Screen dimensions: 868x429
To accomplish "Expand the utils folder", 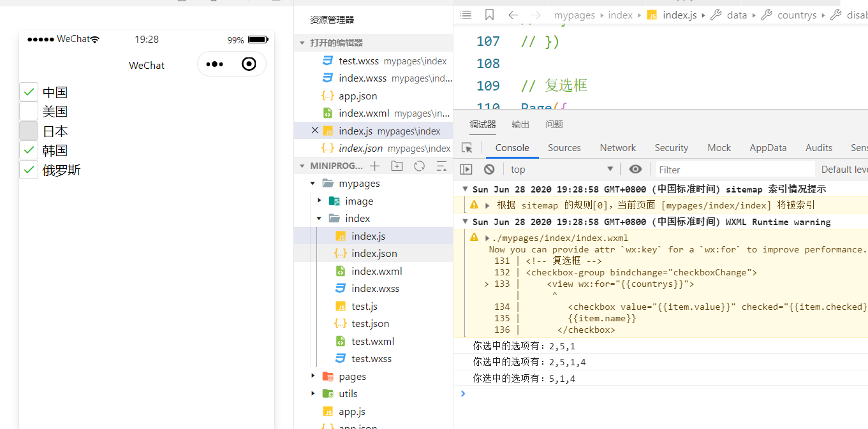I will [x=313, y=393].
